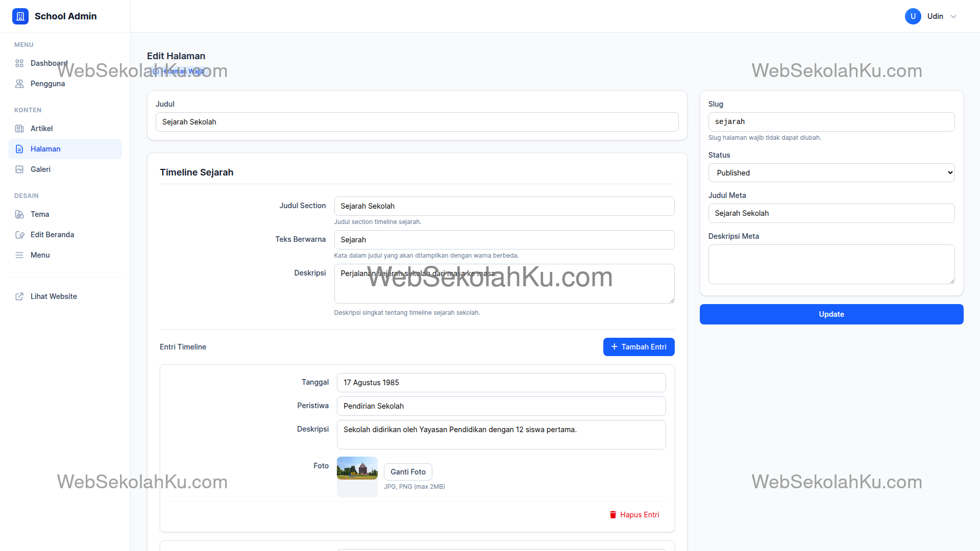Image resolution: width=980 pixels, height=551 pixels.
Task: Focus the Judul Section input
Action: coord(504,206)
